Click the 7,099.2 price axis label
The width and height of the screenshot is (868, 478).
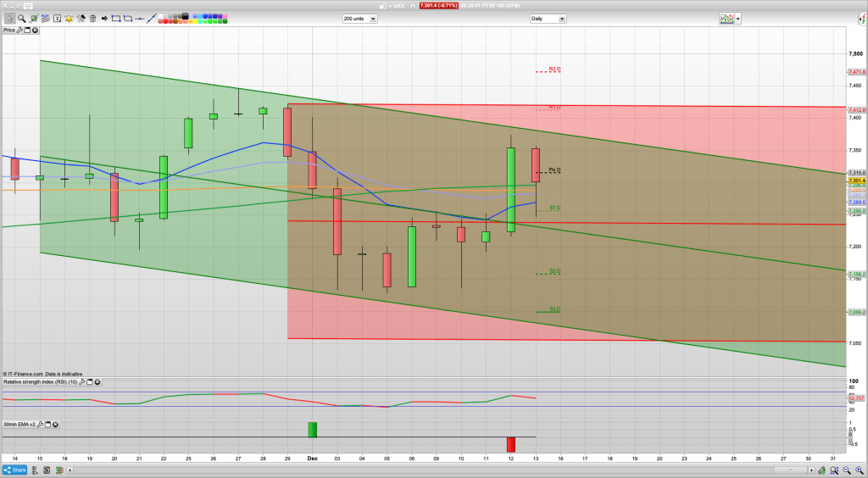point(857,312)
